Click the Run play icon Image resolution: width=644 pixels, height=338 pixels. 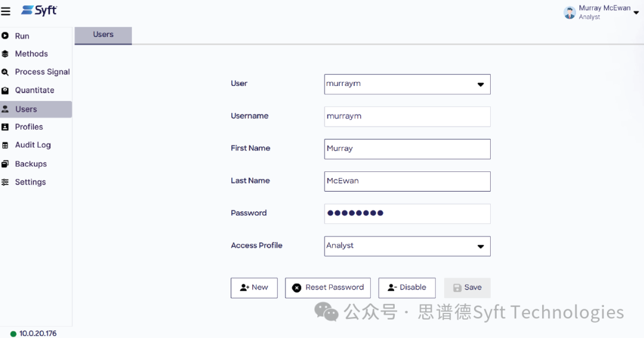(x=5, y=36)
